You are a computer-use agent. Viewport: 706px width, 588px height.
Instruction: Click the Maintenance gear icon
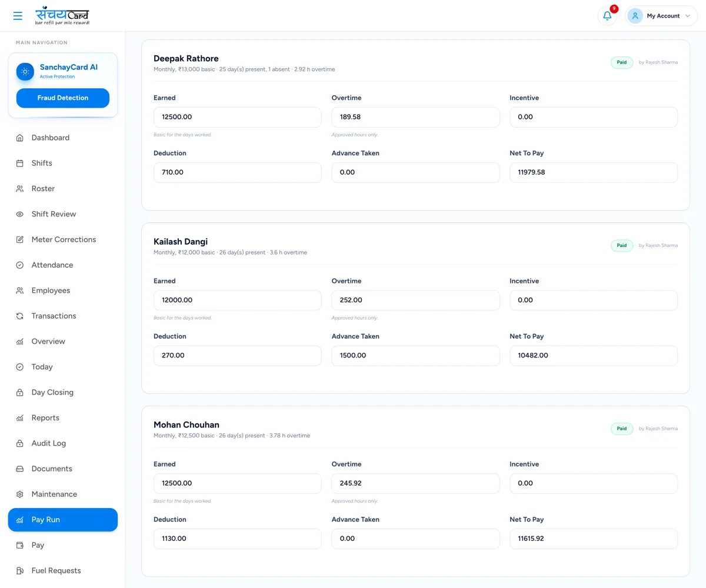20,495
